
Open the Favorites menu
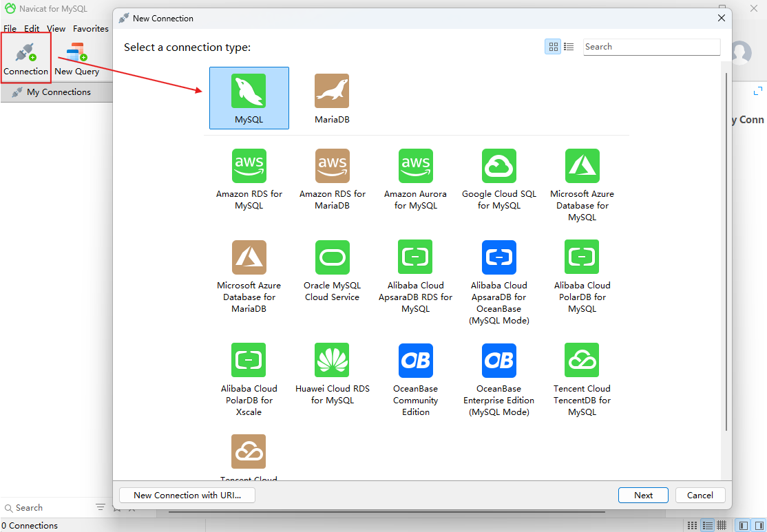pos(91,29)
